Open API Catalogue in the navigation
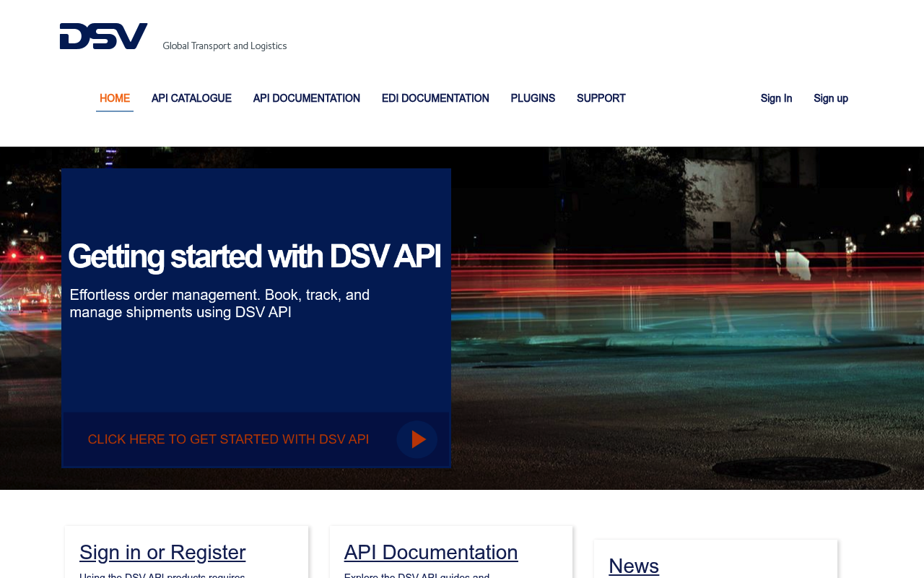Image resolution: width=924 pixels, height=578 pixels. coord(191,98)
